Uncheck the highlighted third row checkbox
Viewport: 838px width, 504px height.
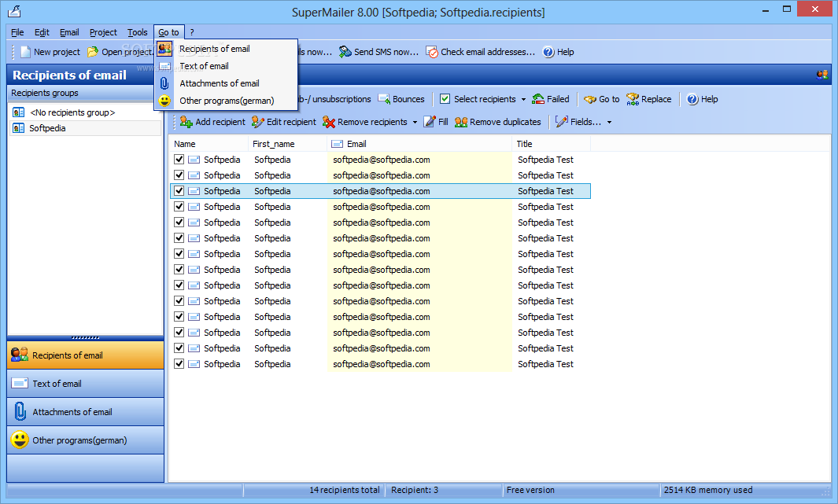(179, 190)
